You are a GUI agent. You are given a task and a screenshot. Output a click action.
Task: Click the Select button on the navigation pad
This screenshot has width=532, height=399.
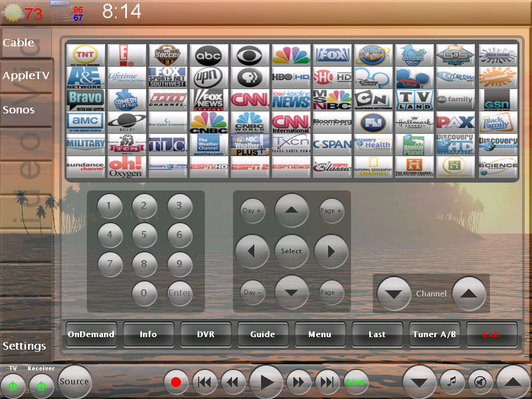(291, 251)
